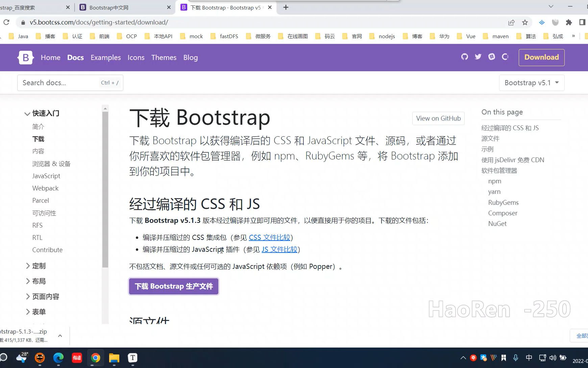Open the maven bookmark folder

click(x=496, y=36)
